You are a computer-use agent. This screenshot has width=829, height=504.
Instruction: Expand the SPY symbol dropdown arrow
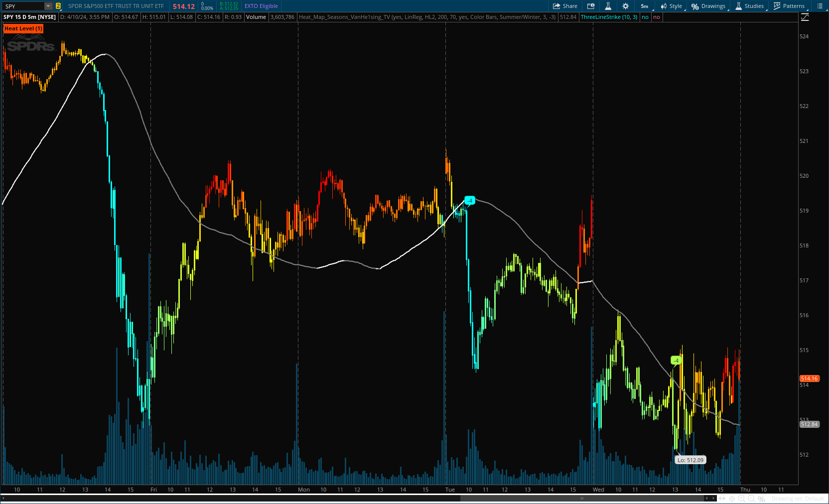[48, 6]
